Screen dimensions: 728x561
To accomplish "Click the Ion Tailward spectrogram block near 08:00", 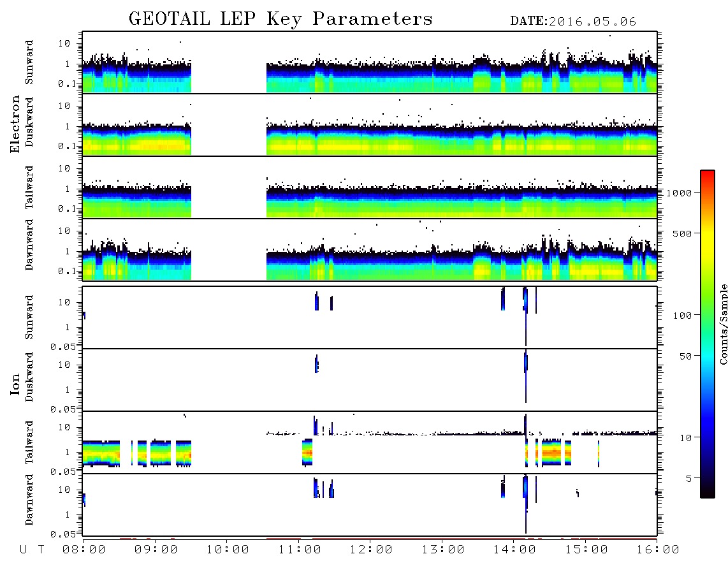I will [x=101, y=453].
